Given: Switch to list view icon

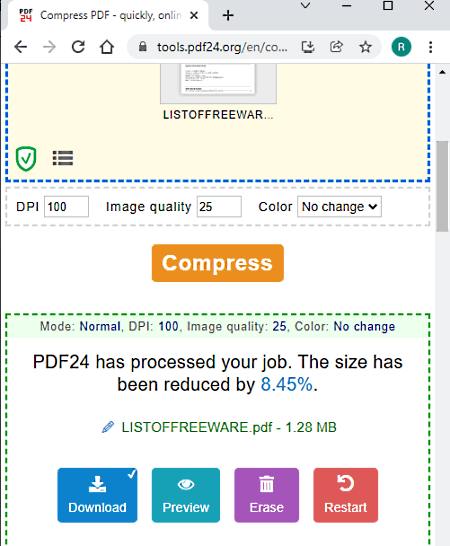Looking at the screenshot, I should [x=63, y=158].
